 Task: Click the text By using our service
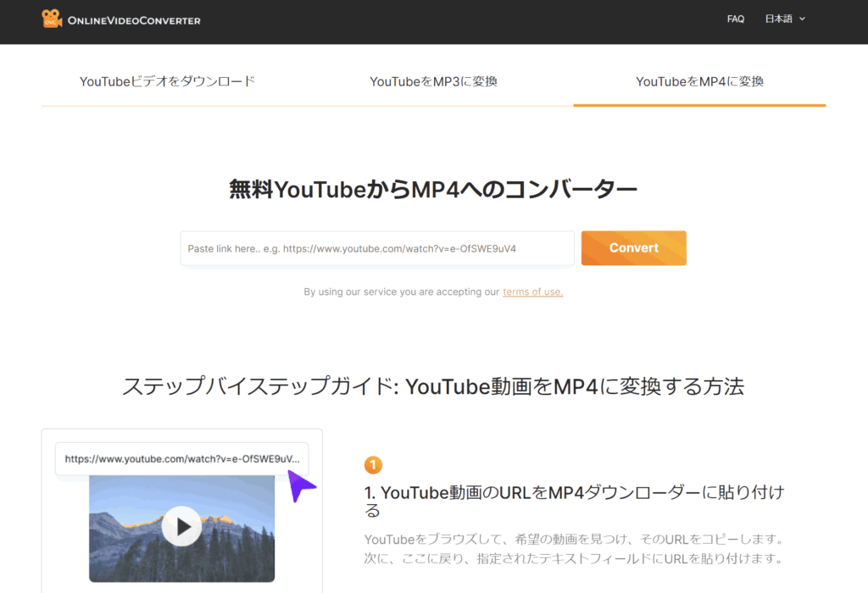point(402,291)
